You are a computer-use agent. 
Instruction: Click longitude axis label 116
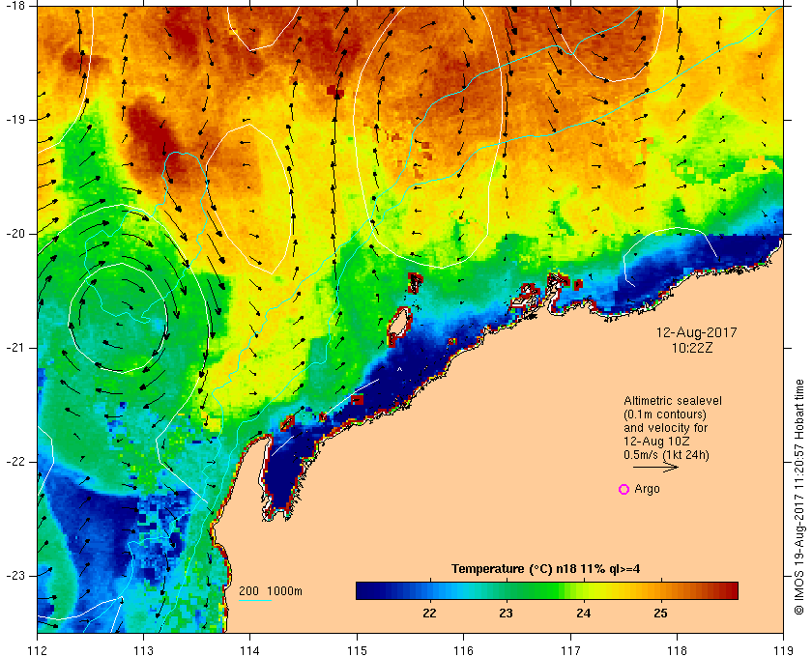click(463, 649)
